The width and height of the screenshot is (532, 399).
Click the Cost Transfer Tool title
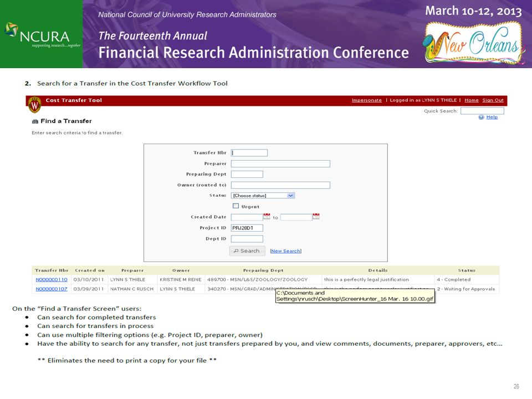pos(74,100)
